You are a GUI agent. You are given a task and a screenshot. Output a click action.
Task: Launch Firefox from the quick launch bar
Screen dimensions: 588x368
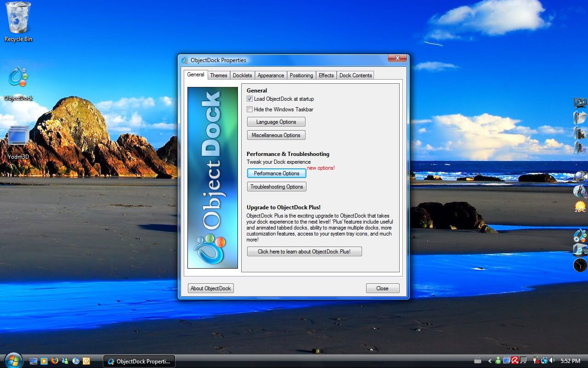pyautogui.click(x=55, y=361)
